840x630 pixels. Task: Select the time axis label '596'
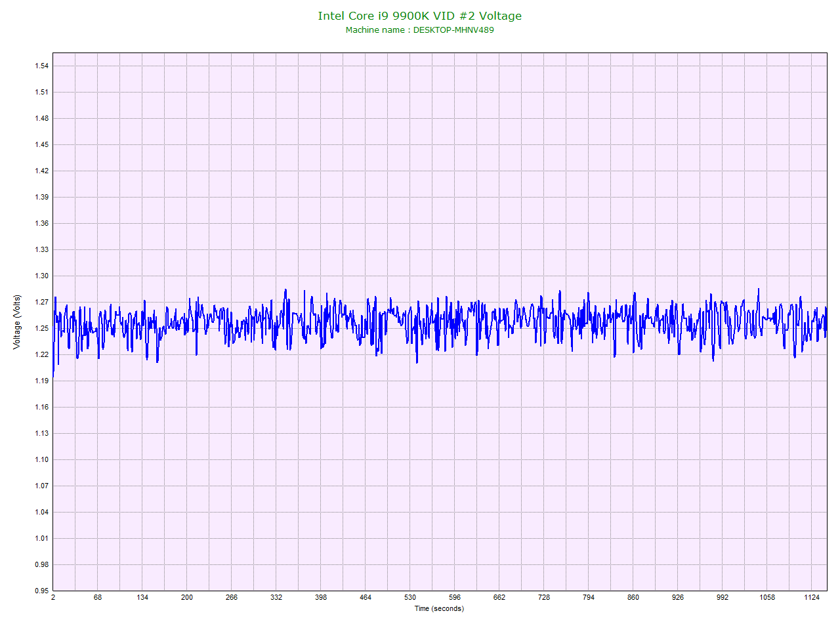coord(455,597)
